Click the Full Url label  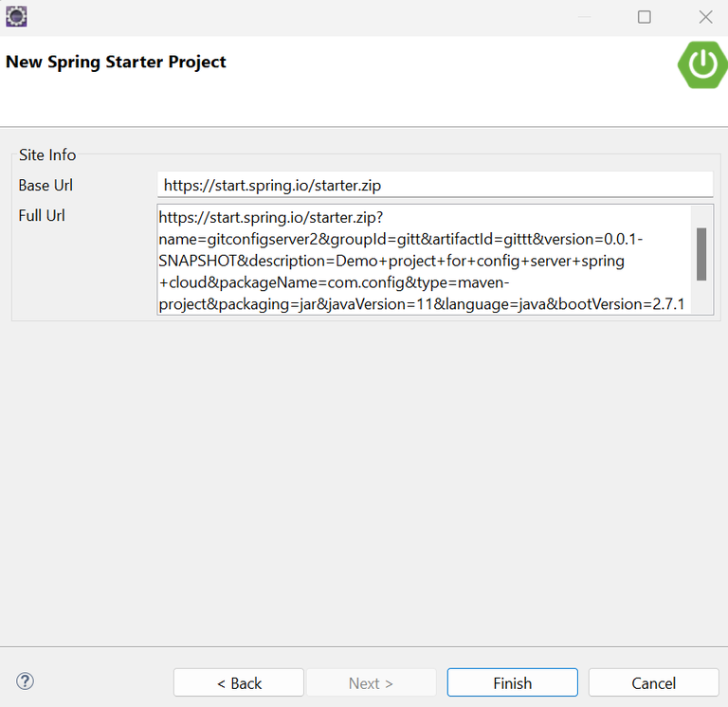click(42, 216)
